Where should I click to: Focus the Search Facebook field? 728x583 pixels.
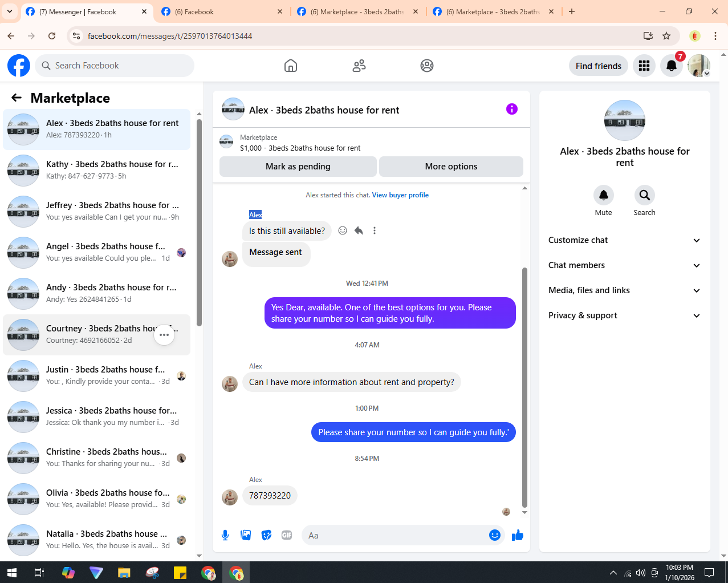pos(115,66)
